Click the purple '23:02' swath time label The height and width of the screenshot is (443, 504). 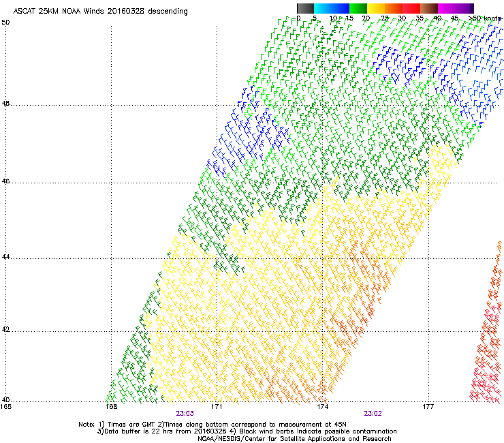[373, 414]
